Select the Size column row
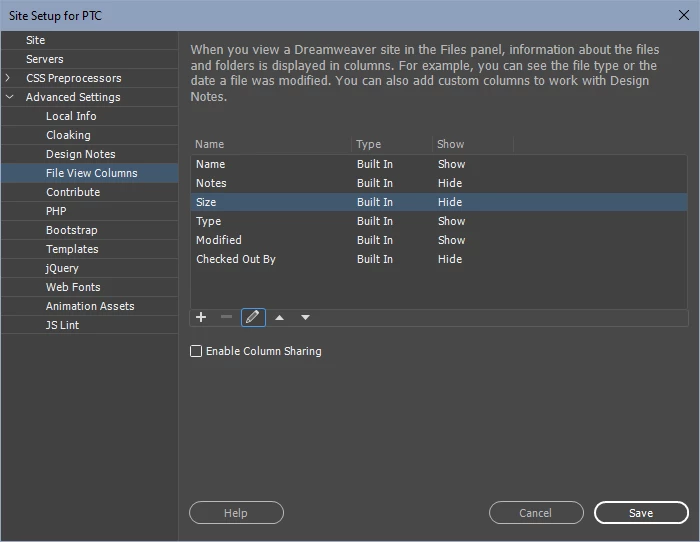This screenshot has width=700, height=542. tap(439, 202)
